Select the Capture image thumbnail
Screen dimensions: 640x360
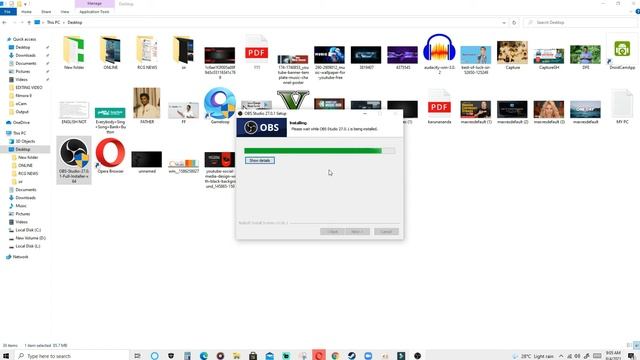tap(512, 52)
